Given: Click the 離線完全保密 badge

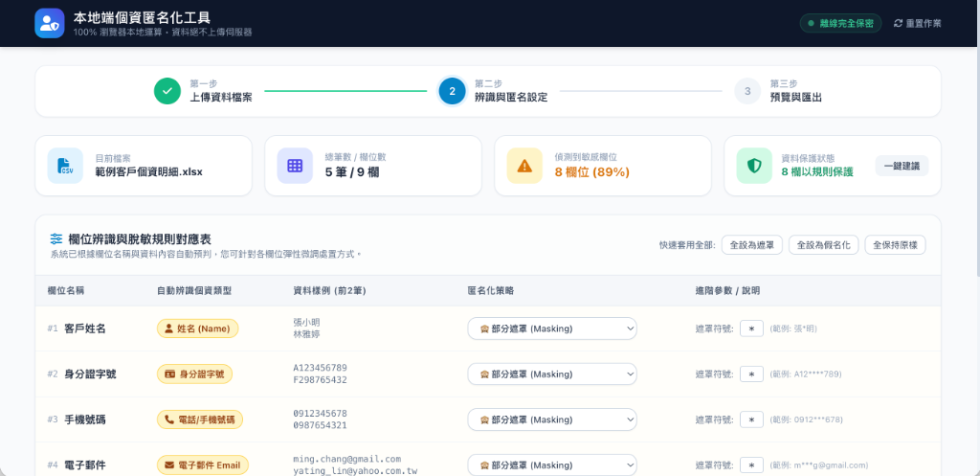Looking at the screenshot, I should [840, 23].
